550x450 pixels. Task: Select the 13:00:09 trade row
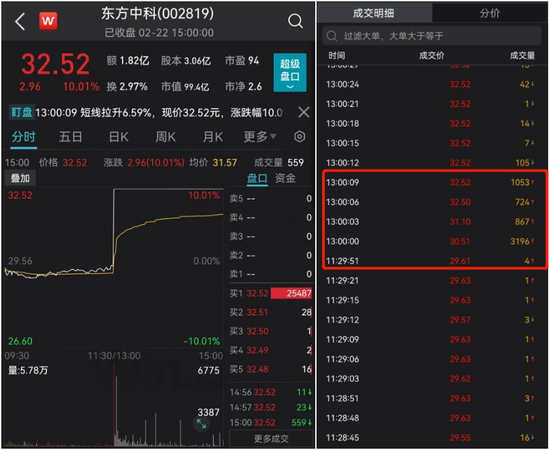(432, 182)
